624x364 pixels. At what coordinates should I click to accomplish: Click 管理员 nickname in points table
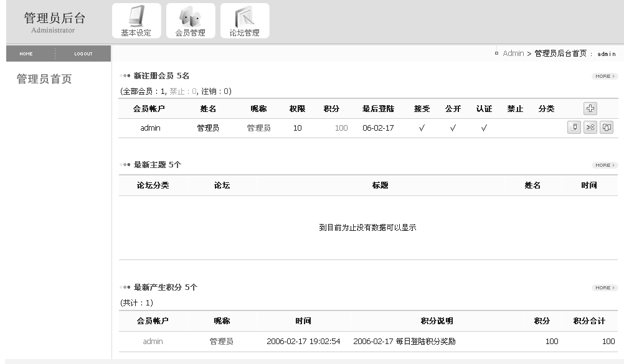pos(221,342)
